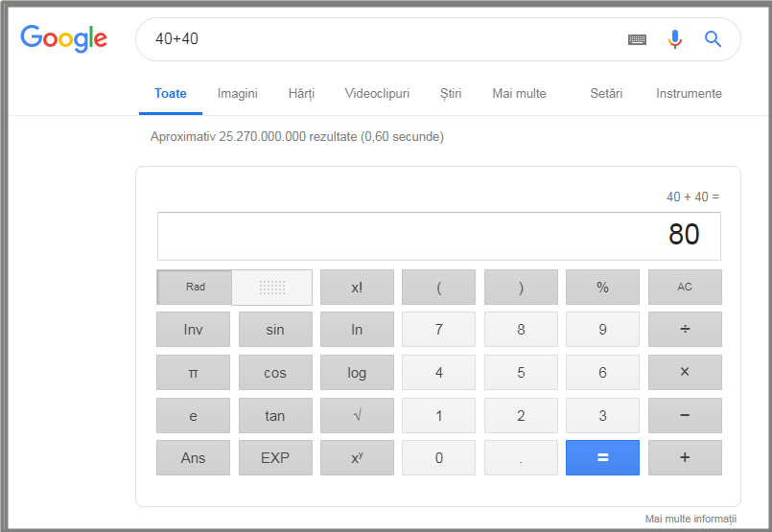Switch to the Hărți tab
The image size is (772, 532).
(x=301, y=94)
